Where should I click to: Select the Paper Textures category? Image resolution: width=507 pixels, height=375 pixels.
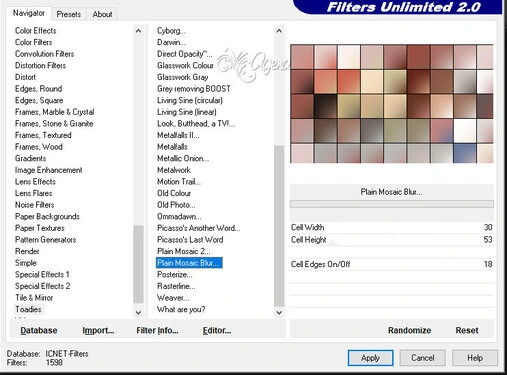[40, 228]
